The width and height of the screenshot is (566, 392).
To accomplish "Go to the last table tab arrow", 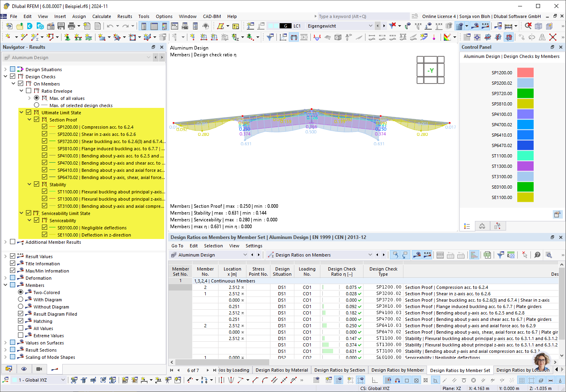I will coord(214,370).
